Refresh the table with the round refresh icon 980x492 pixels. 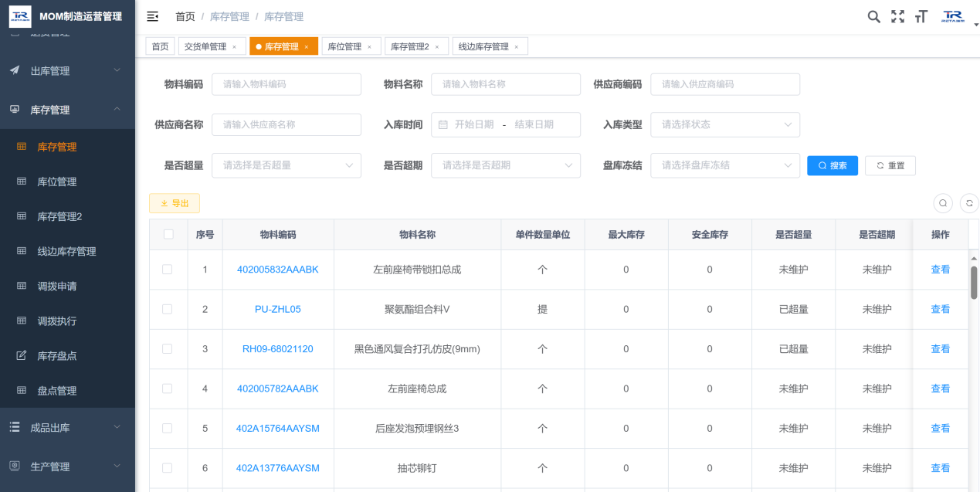click(x=969, y=203)
